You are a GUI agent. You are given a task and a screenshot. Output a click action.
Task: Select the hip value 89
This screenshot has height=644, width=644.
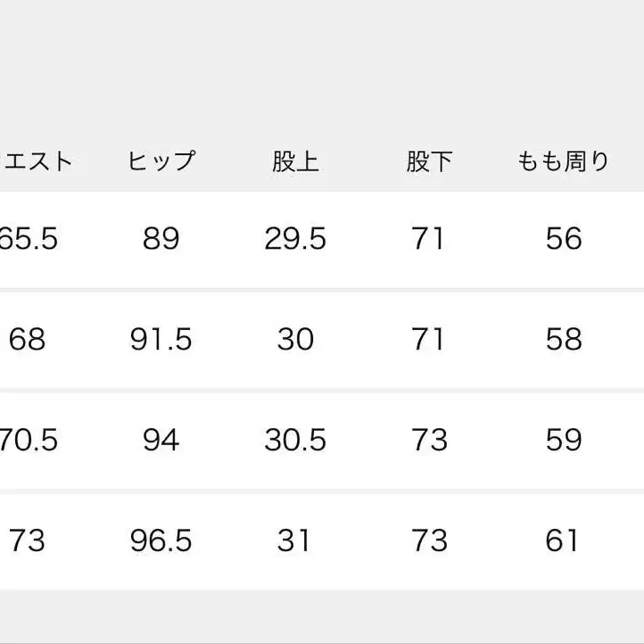(161, 239)
